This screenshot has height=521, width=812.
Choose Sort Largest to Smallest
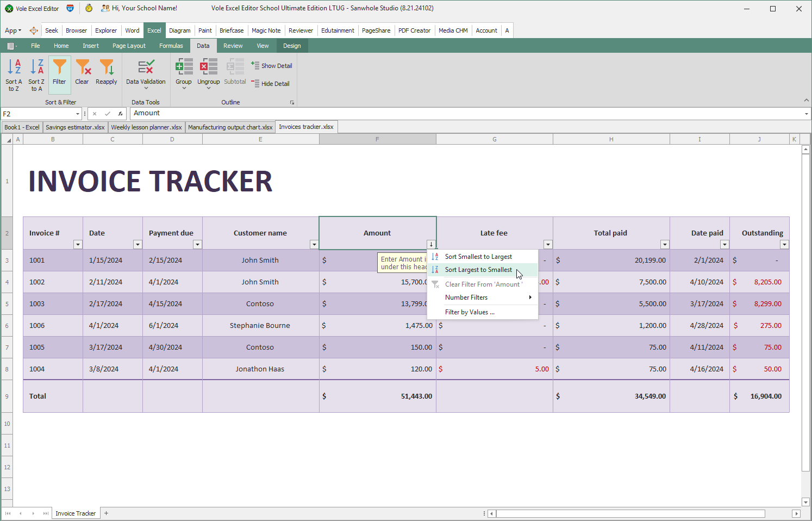483,270
